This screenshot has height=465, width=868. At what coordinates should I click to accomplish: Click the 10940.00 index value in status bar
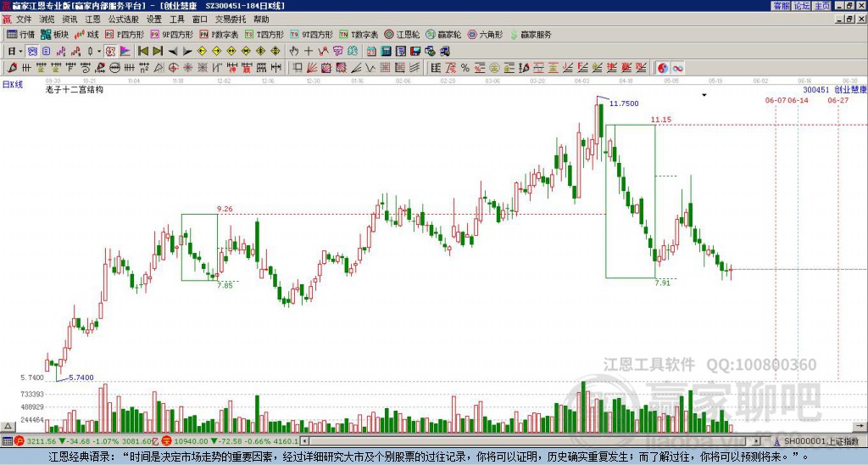point(191,441)
